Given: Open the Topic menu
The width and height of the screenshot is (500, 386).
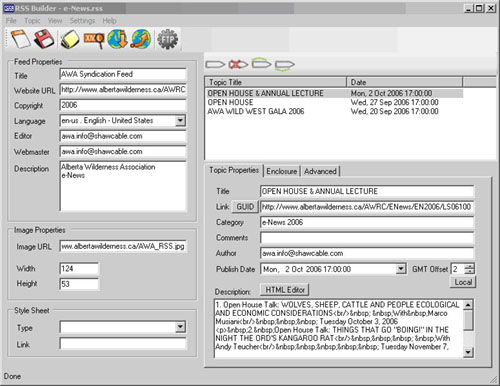Looking at the screenshot, I should (x=32, y=21).
